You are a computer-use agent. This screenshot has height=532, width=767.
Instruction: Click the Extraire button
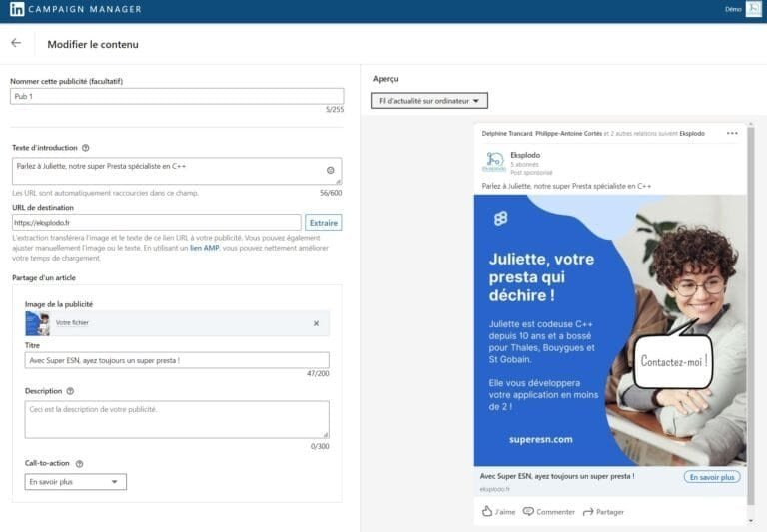tap(324, 223)
